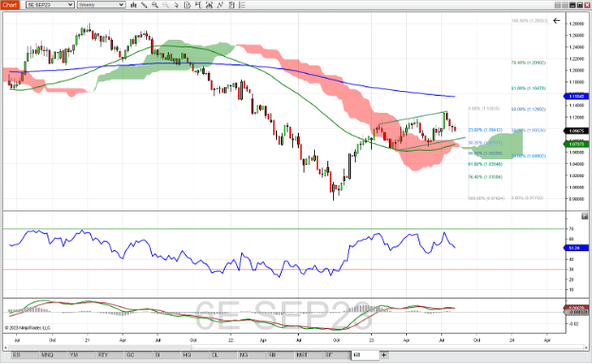Image resolution: width=592 pixels, height=364 pixels.
Task: Open the chart trader icon
Action: point(198,5)
